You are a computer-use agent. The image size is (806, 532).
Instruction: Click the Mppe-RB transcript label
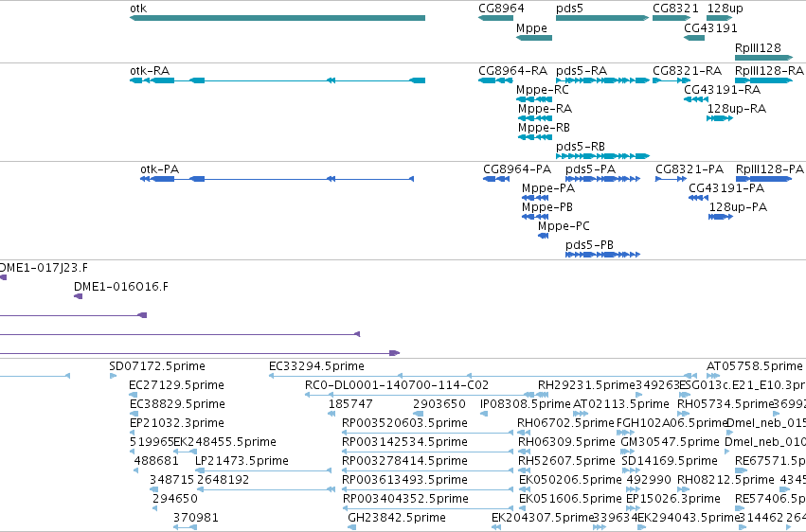544,128
